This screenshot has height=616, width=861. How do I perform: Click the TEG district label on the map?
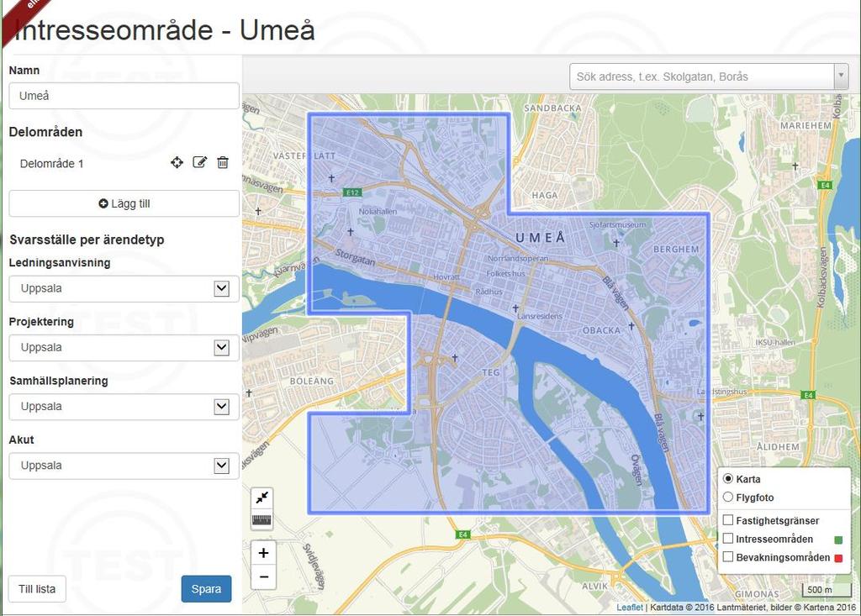[x=491, y=372]
